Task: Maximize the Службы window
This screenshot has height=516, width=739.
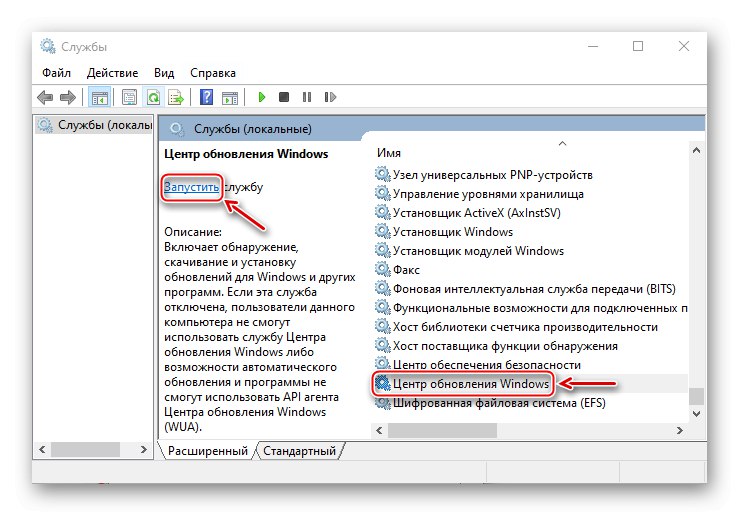Action: click(638, 46)
